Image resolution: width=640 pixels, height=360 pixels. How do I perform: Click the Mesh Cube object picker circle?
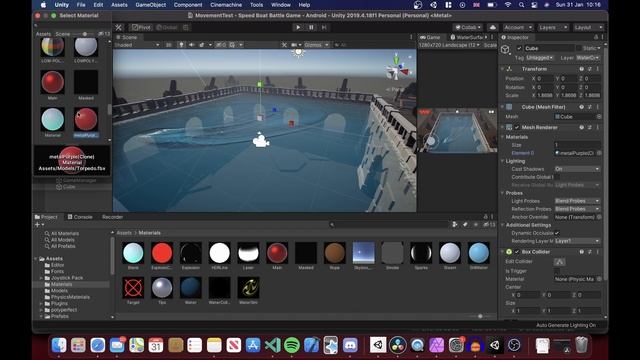(x=599, y=117)
